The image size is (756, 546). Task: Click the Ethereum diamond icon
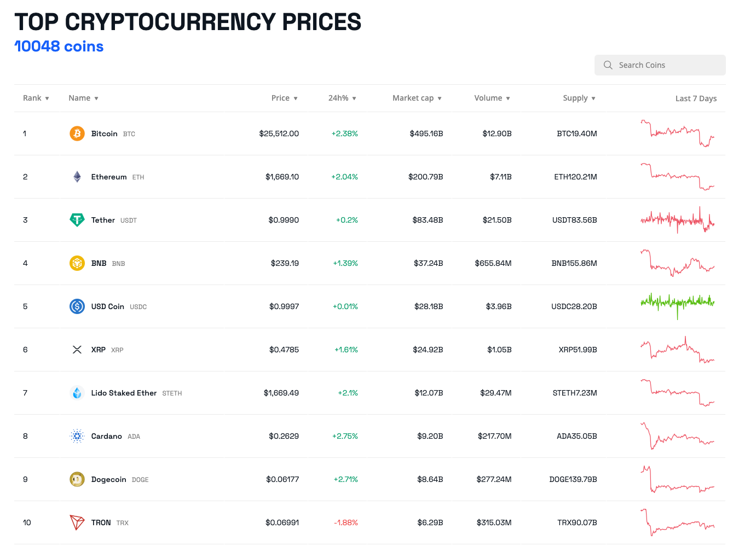point(77,177)
